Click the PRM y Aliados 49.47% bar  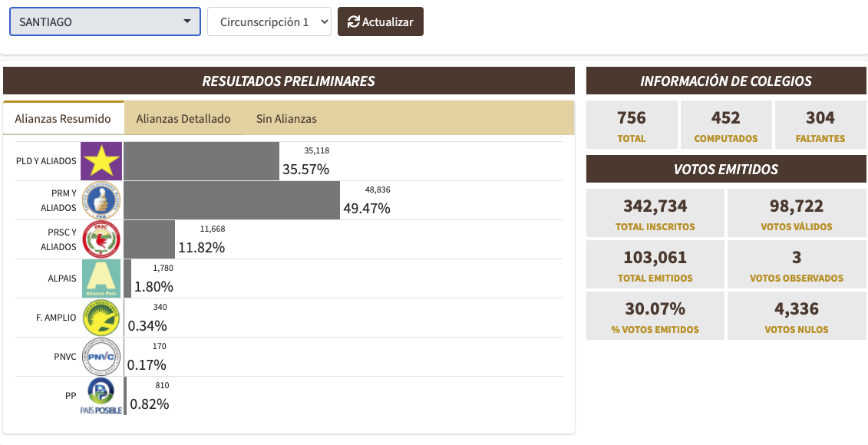pyautogui.click(x=232, y=200)
